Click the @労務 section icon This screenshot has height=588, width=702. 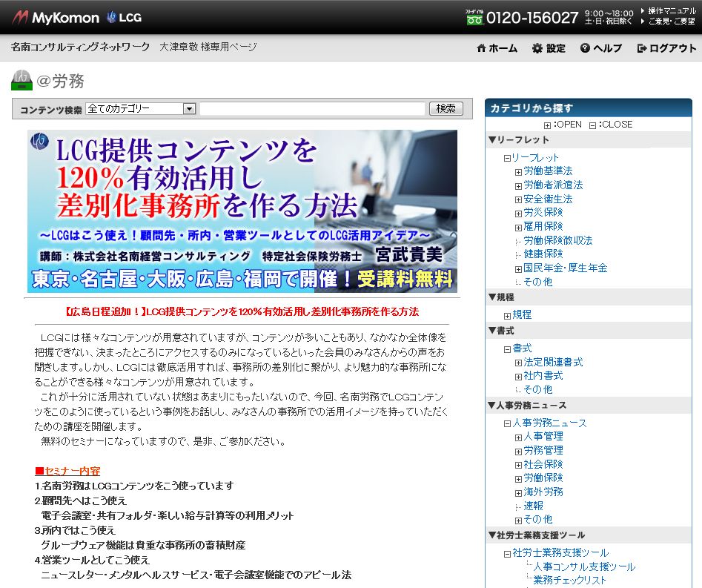[x=21, y=81]
